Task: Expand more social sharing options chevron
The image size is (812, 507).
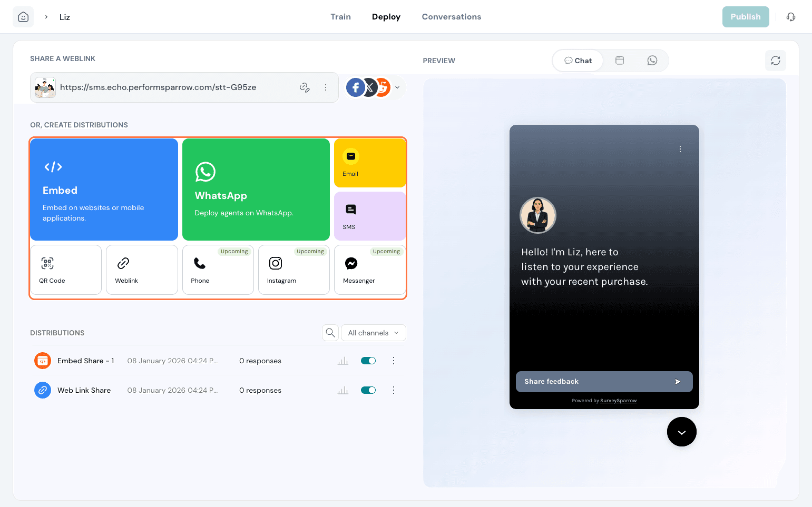Action: tap(397, 87)
